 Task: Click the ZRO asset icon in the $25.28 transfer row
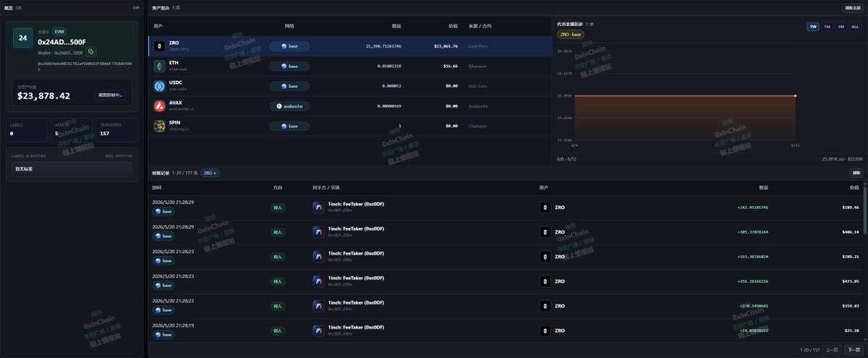pos(545,331)
